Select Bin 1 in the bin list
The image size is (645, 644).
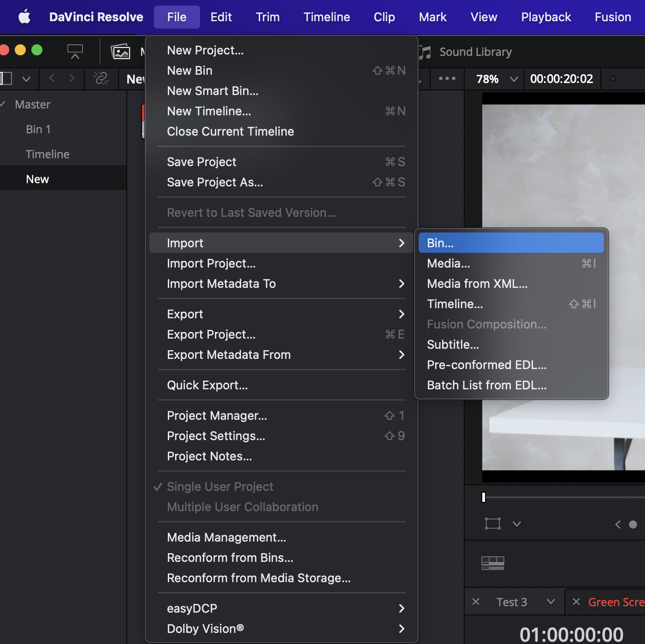[x=38, y=129]
